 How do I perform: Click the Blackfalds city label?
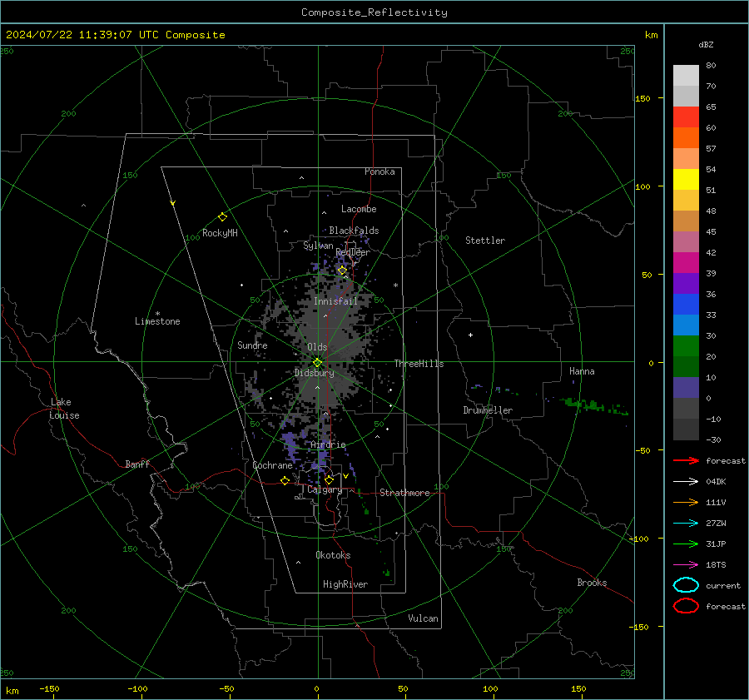pyautogui.click(x=354, y=231)
